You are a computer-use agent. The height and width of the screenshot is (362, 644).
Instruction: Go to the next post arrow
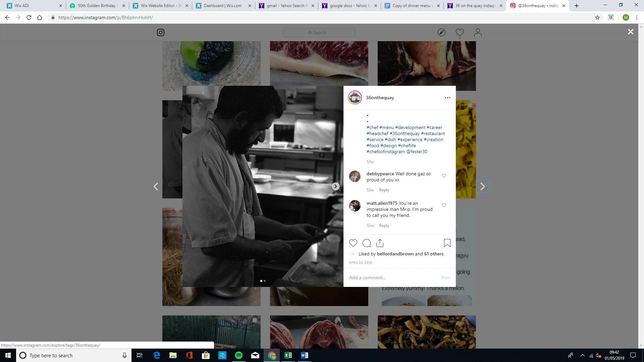483,186
